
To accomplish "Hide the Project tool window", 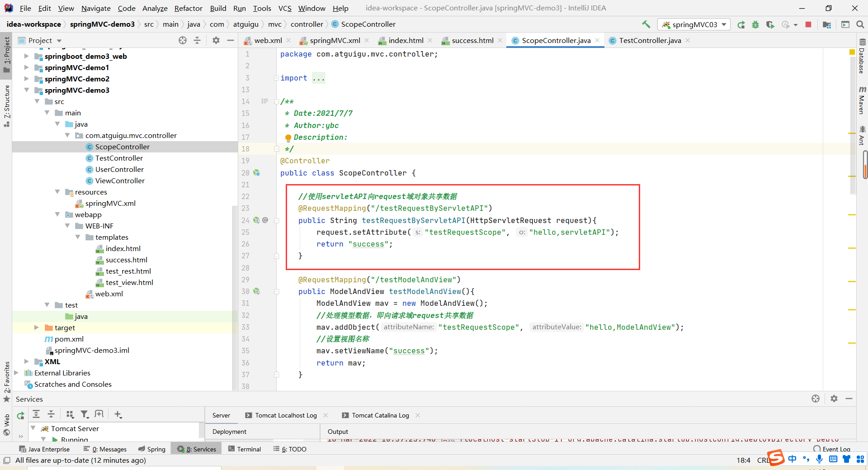I will 231,40.
